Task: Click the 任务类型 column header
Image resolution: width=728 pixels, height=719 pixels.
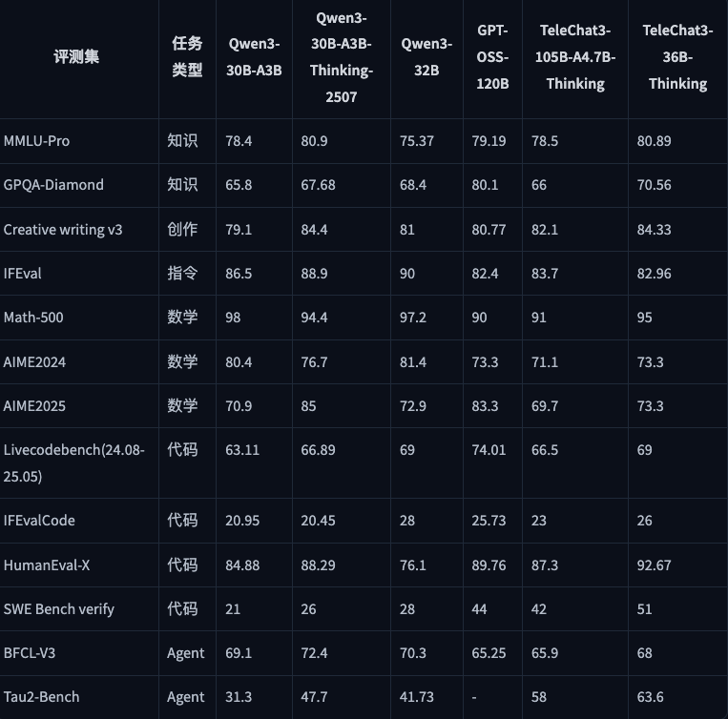Action: click(187, 56)
